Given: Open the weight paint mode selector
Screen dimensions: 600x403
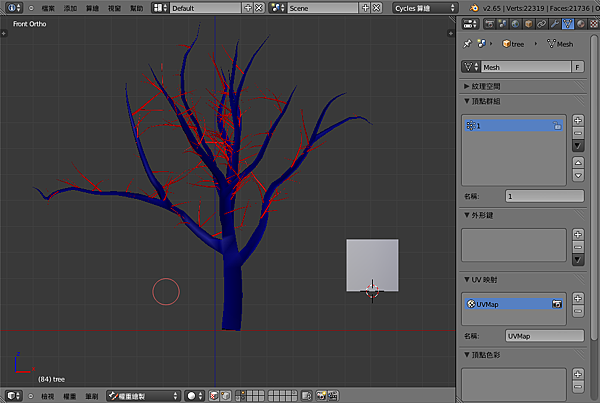Looking at the screenshot, I should (143, 396).
